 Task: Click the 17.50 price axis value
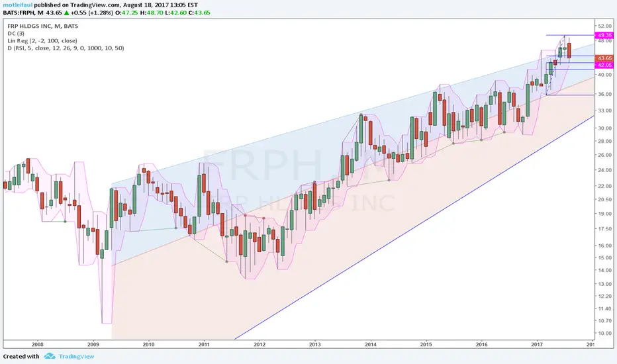[605, 229]
